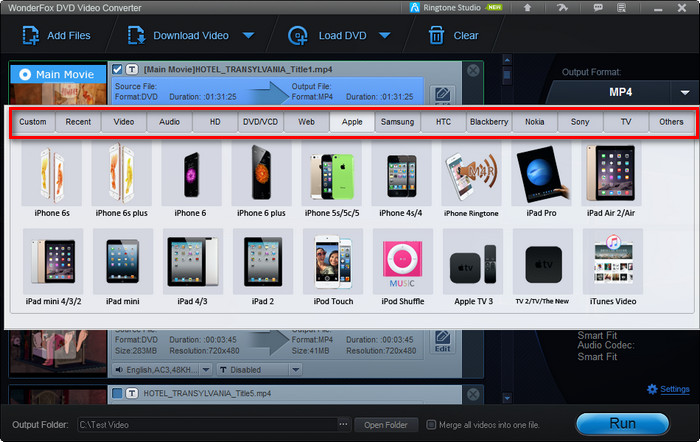Open the feedback chat bubble icon
The width and height of the screenshot is (700, 442).
[598, 8]
